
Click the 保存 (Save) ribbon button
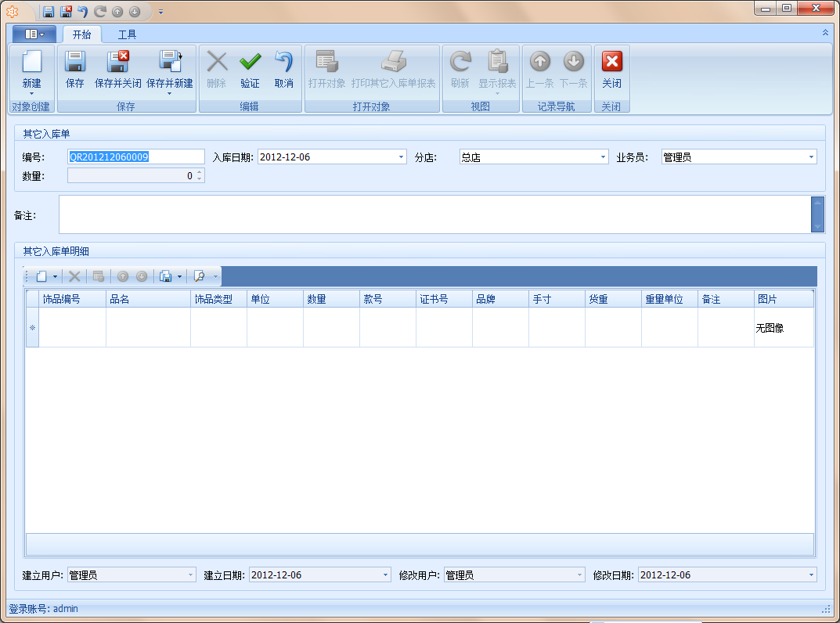75,70
